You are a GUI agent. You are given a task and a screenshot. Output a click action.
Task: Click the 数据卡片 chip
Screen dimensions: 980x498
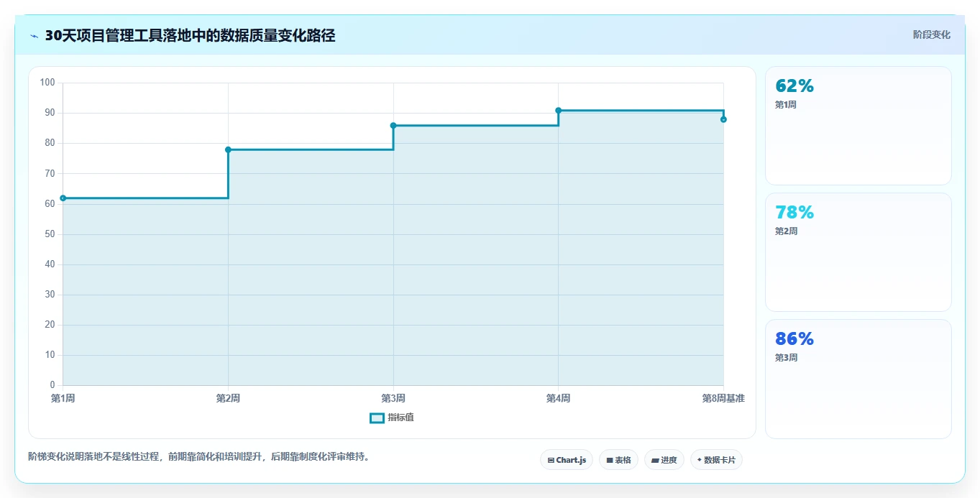716,460
